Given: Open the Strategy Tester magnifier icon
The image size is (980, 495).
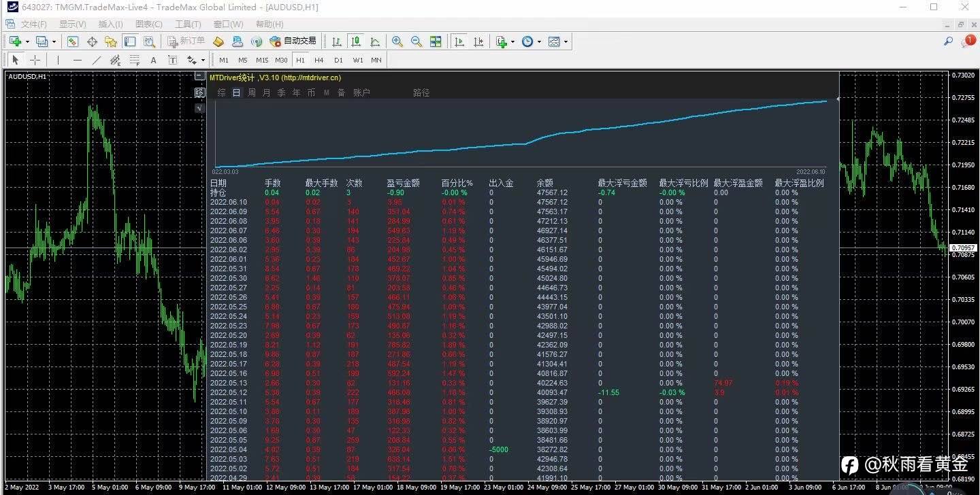Looking at the screenshot, I should 149,41.
